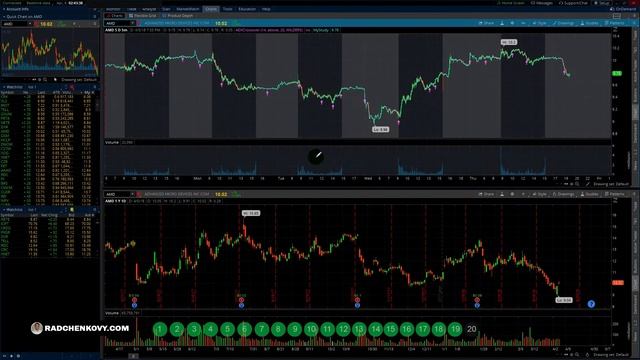Click flask icon on upper chart toolbar
This screenshot has height=360, width=640.
point(502,23)
